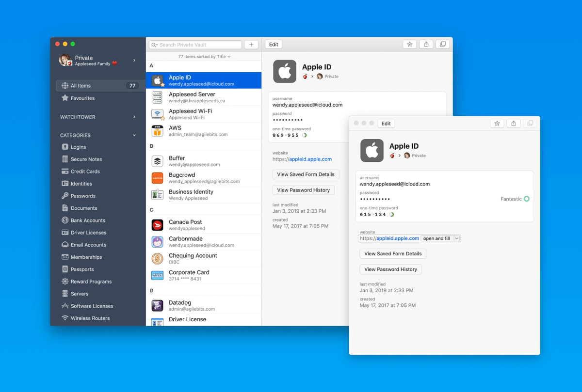
Task: Select the Datadog list entry
Action: pos(204,305)
